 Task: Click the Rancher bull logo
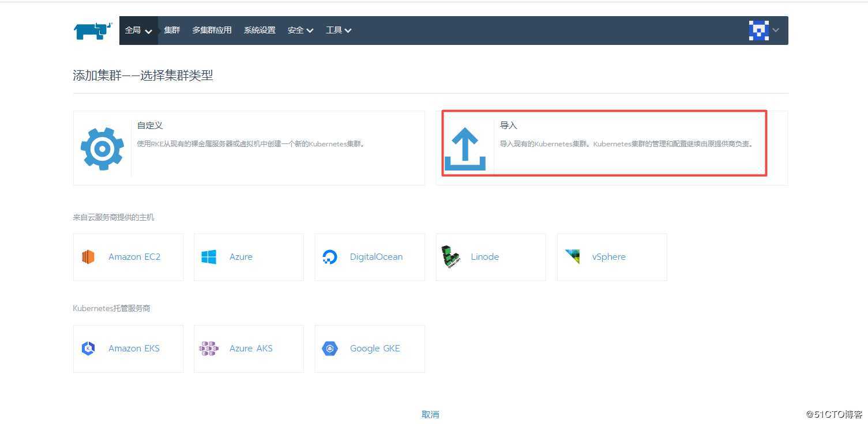[92, 31]
